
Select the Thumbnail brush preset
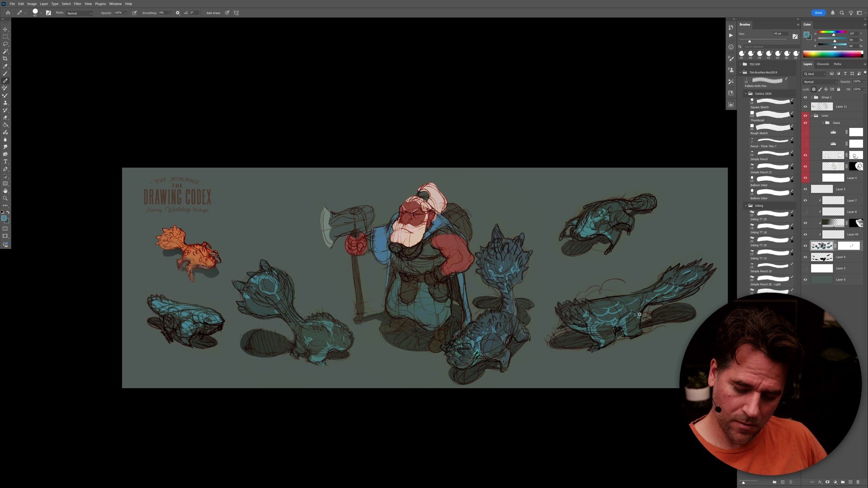pos(771,117)
